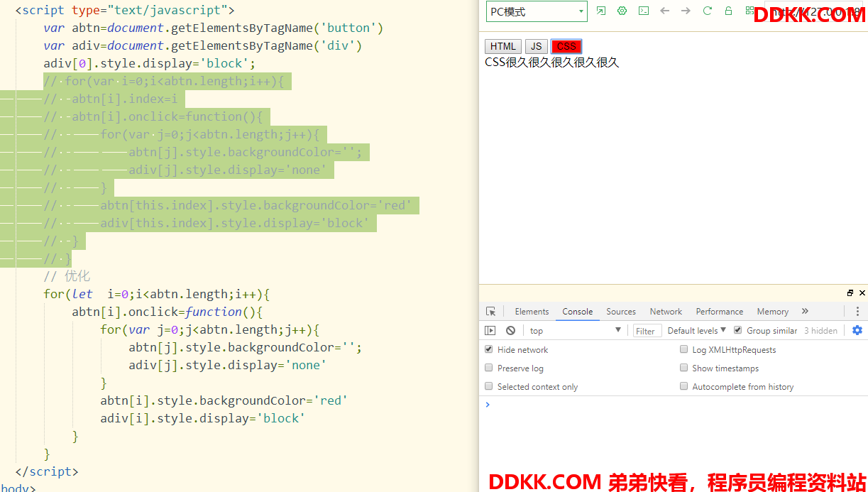Enable Log XMLHttpRequests
868x492 pixels.
pos(684,349)
